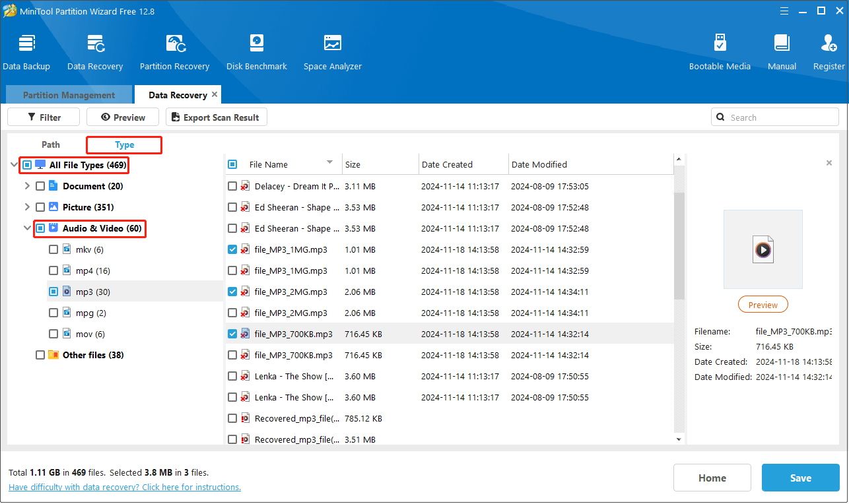Screen dimensions: 849x504
Task: Collapse the All File Types tree node
Action: 14,164
